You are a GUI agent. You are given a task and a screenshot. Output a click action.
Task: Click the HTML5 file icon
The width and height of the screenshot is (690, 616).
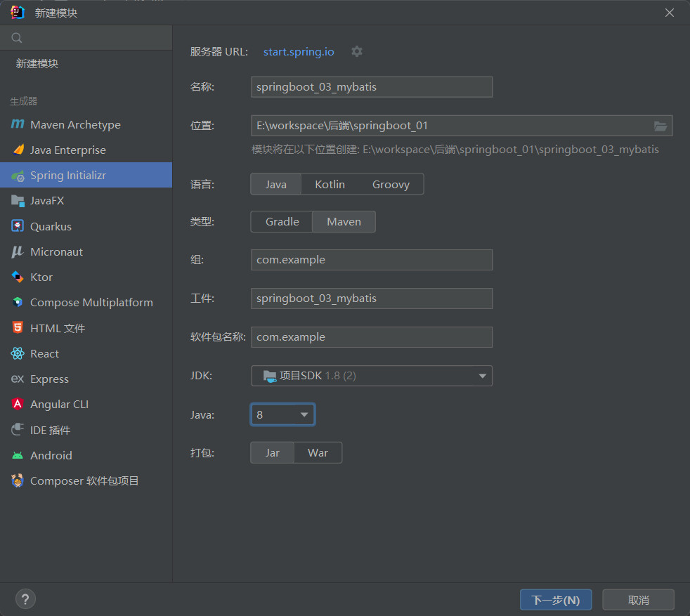click(18, 328)
